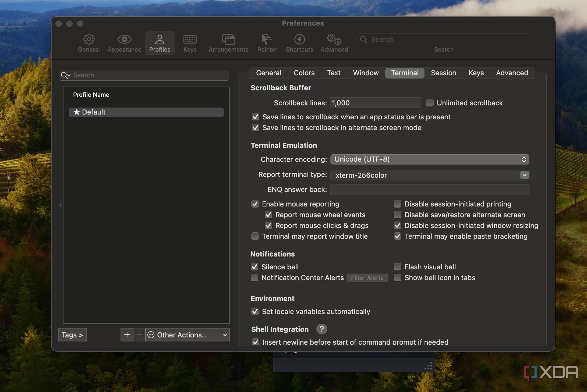The width and height of the screenshot is (587, 392).
Task: Click the magnifier icon in top Search field
Action: coord(363,39)
